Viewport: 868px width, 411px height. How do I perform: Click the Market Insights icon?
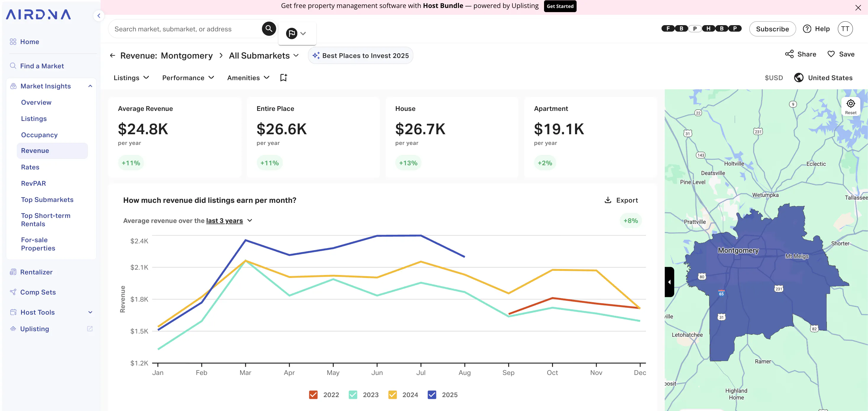coord(14,86)
